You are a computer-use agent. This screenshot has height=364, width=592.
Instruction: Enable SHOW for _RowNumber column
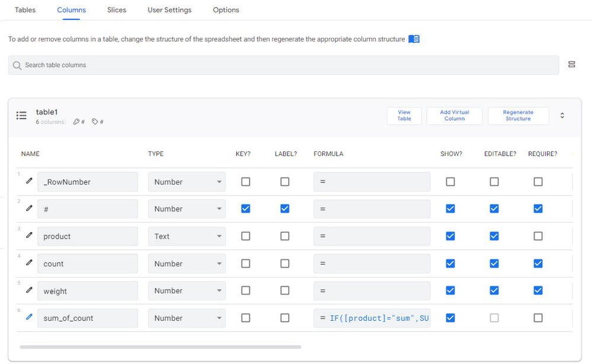click(x=450, y=182)
